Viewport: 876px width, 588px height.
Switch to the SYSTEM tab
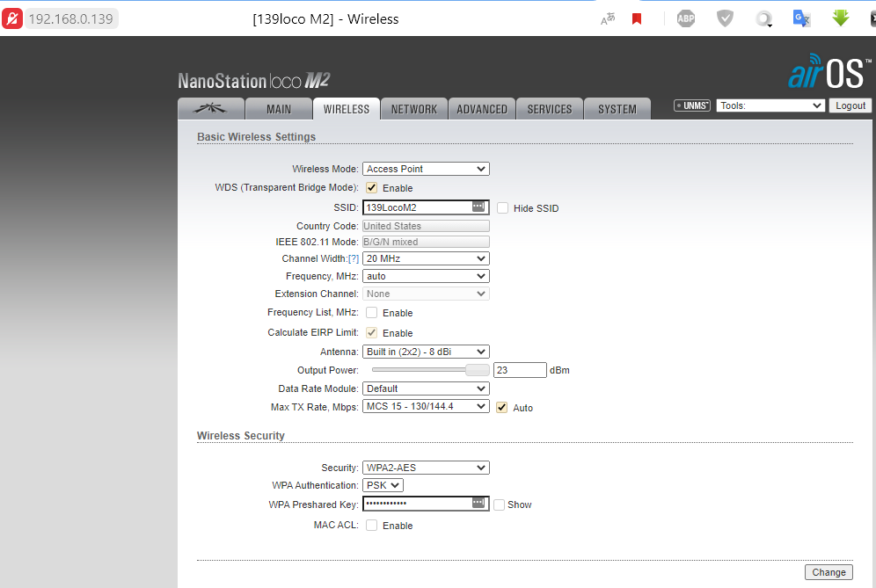tap(617, 109)
